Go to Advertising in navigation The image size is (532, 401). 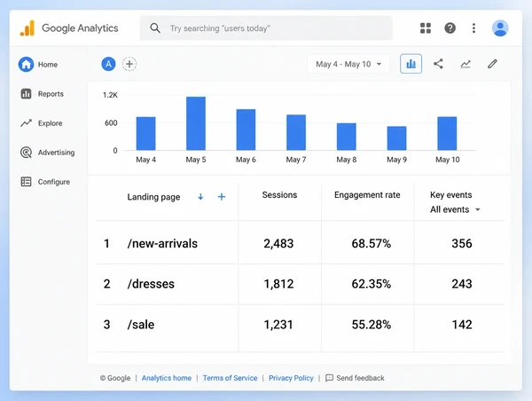pyautogui.click(x=57, y=153)
